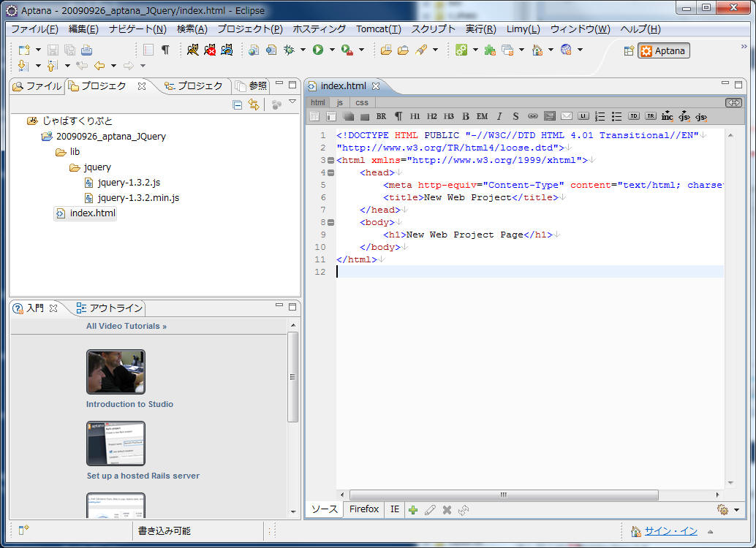Switch to the Firefox preview tab
This screenshot has height=548, width=756.
[363, 509]
